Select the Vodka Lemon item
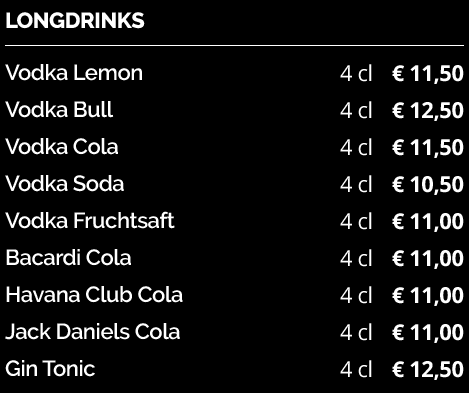Viewport: 469px width, 393px height. tap(74, 73)
